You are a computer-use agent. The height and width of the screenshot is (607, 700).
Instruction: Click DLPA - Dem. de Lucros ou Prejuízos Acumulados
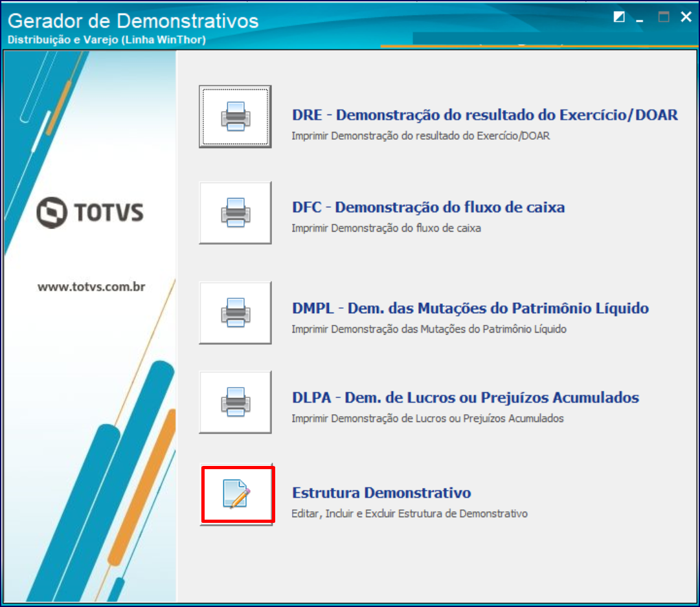[465, 397]
